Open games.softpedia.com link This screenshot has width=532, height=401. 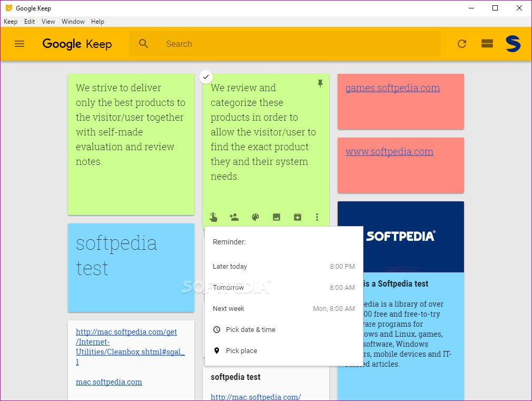pos(392,88)
